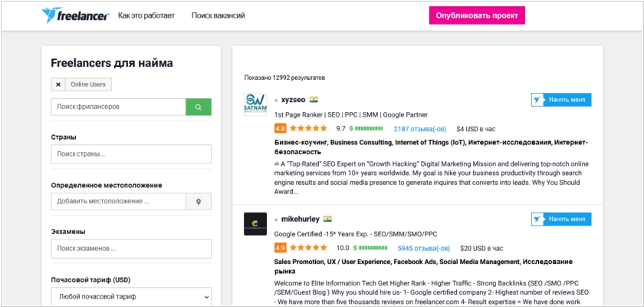This screenshot has width=644, height=307.
Task: Open 2187 отзыва(-ов) reviews link
Action: coord(420,129)
